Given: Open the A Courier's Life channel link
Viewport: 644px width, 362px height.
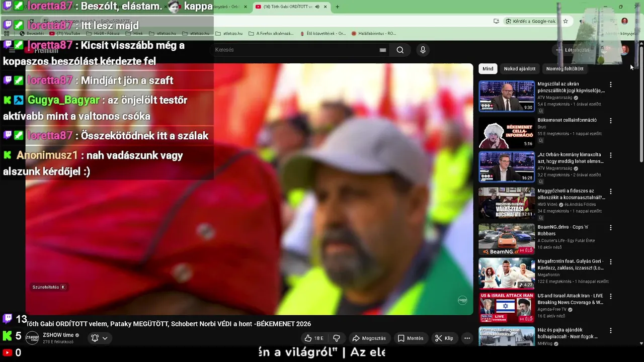Looking at the screenshot, I should click(x=566, y=240).
